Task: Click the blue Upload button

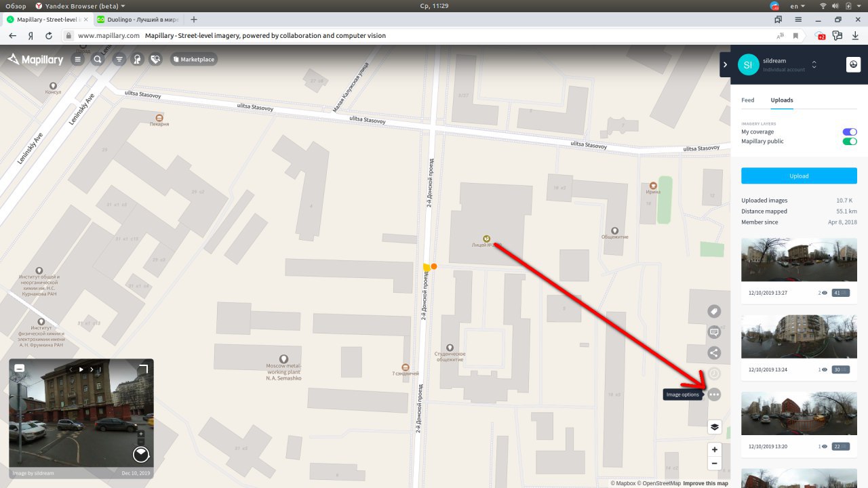Action: coord(799,176)
